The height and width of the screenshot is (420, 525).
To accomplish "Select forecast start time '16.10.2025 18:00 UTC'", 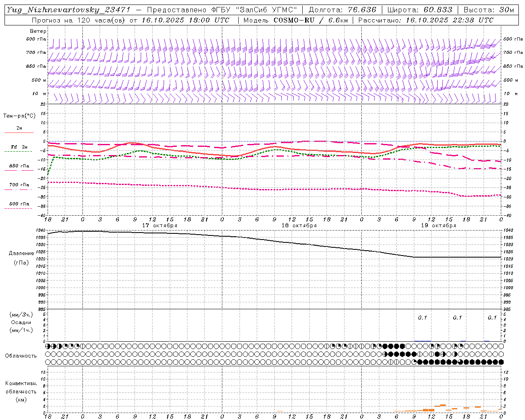I will pyautogui.click(x=185, y=20).
